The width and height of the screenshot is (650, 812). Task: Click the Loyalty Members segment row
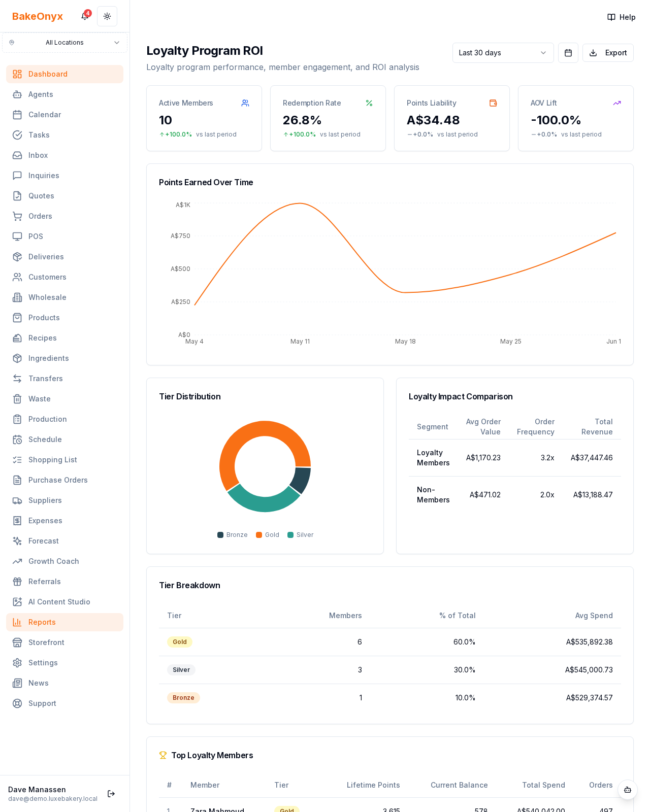coord(515,458)
